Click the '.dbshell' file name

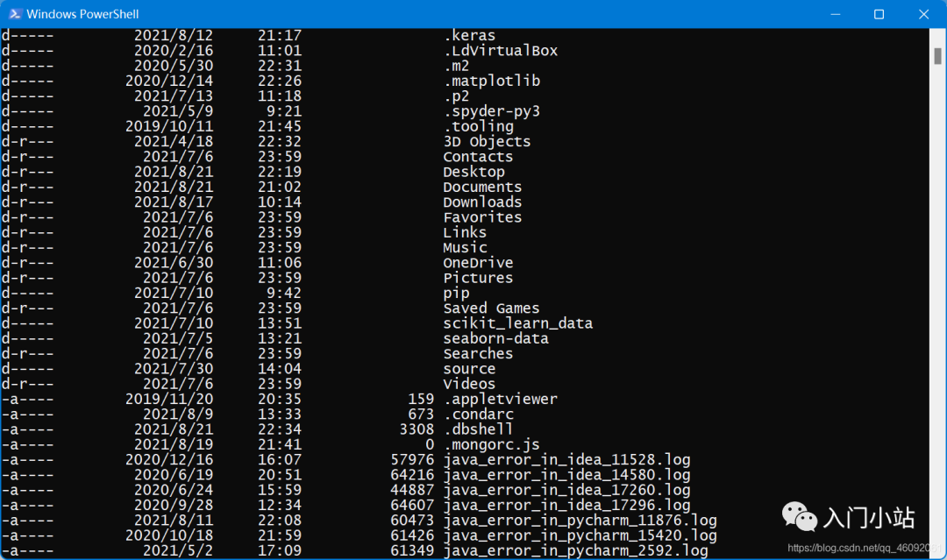[x=479, y=429]
